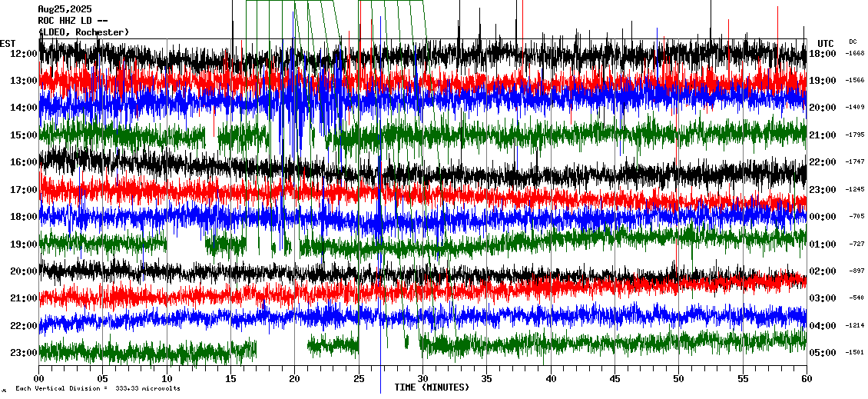Viewport: 868px width, 399px height.
Task: Click the 05:00 UTC row label
Action: coord(823,353)
